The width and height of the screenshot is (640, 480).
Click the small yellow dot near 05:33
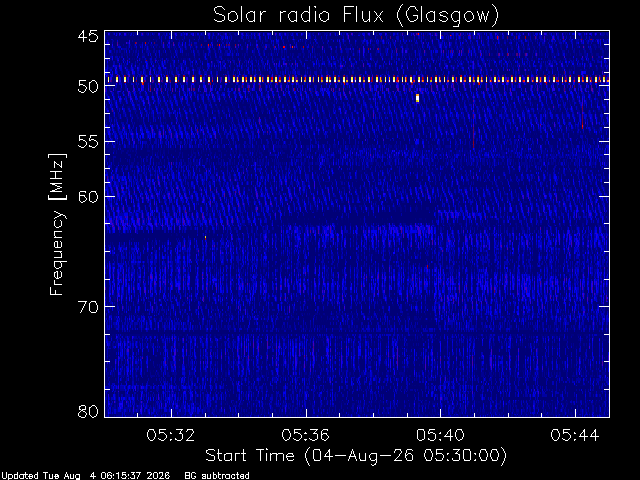click(x=205, y=237)
